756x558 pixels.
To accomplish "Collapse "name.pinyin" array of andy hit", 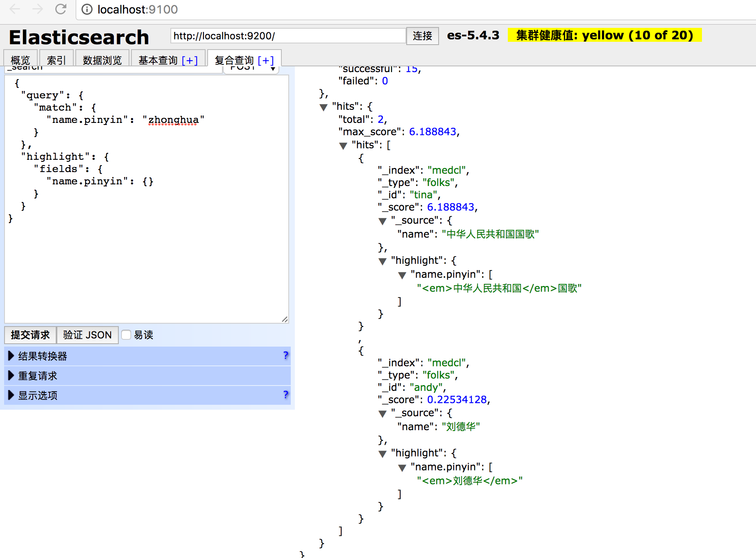I will [402, 468].
